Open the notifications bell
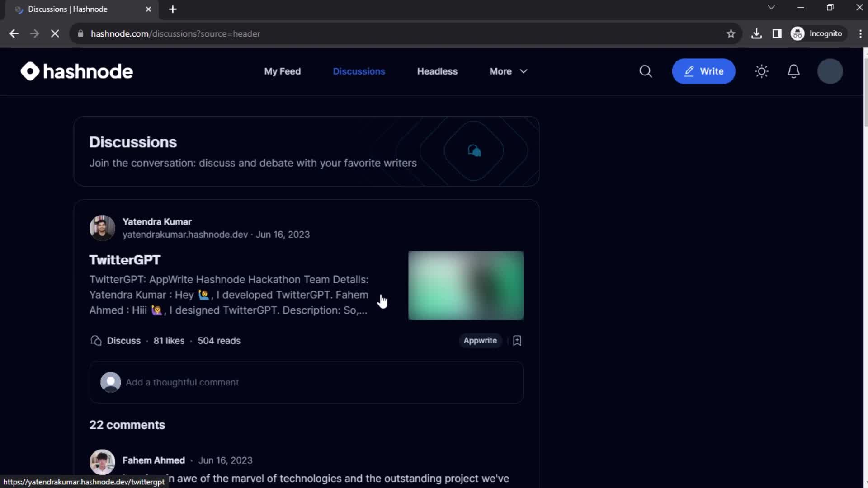868x488 pixels. [794, 71]
